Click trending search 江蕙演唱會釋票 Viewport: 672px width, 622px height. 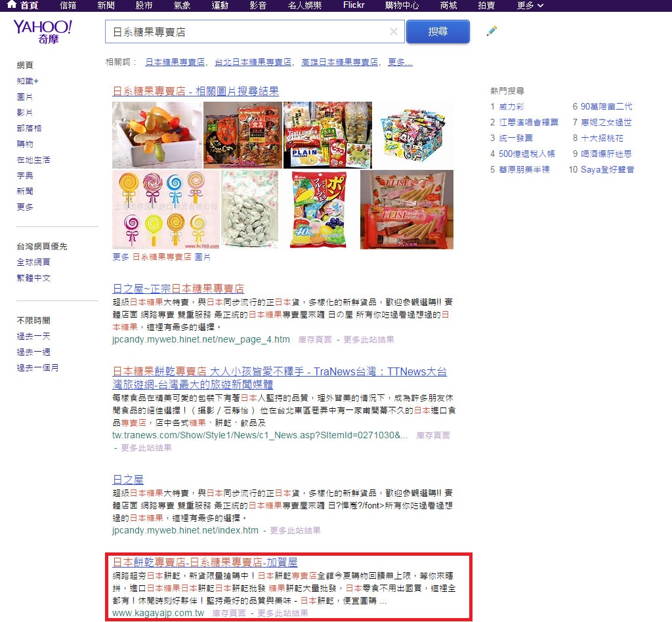[x=528, y=123]
